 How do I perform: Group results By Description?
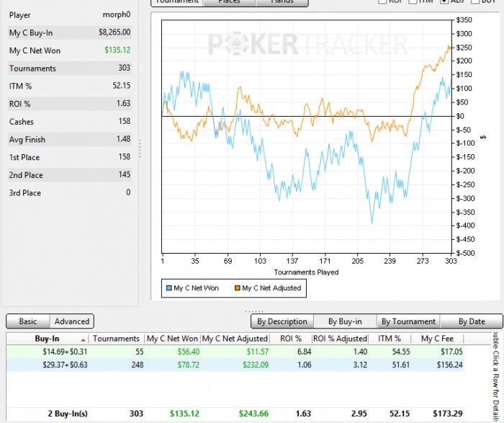click(x=282, y=321)
